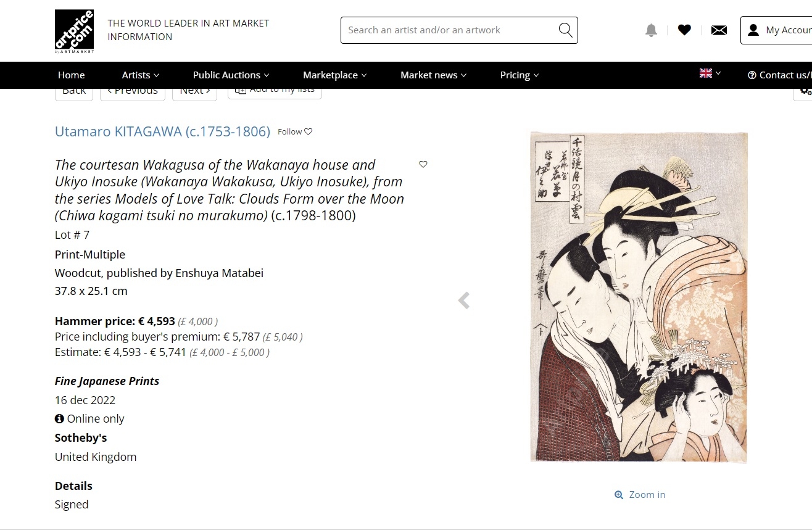The image size is (812, 530).
Task: Open Utamaro KITAGAWA artist link
Action: [x=162, y=131]
